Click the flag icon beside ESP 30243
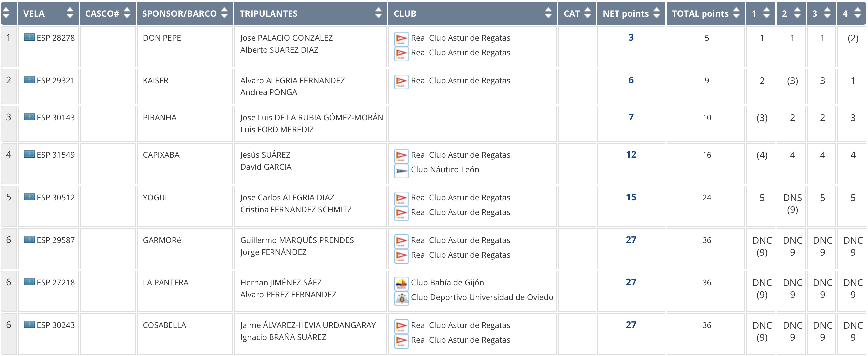Viewport: 868px width, 356px height. coord(29,324)
